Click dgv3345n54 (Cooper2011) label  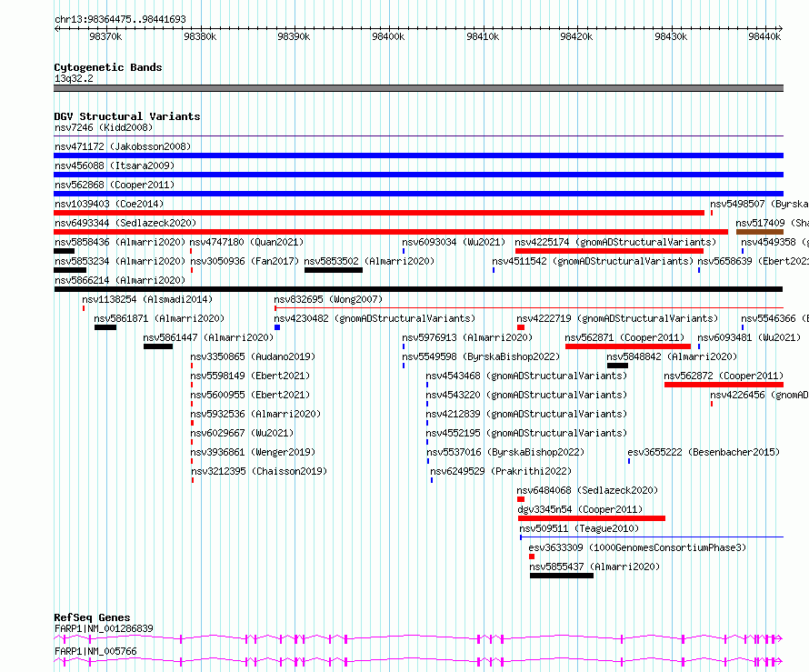coord(580,509)
